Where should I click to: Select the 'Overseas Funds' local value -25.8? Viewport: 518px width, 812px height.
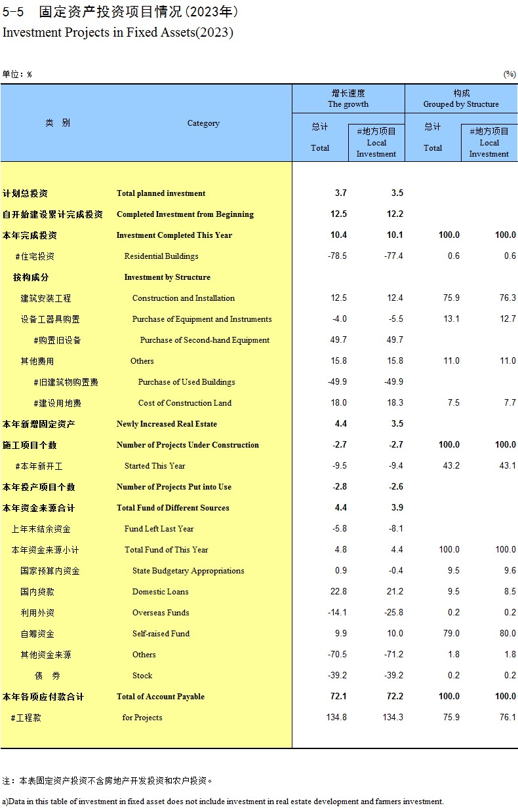(x=393, y=613)
